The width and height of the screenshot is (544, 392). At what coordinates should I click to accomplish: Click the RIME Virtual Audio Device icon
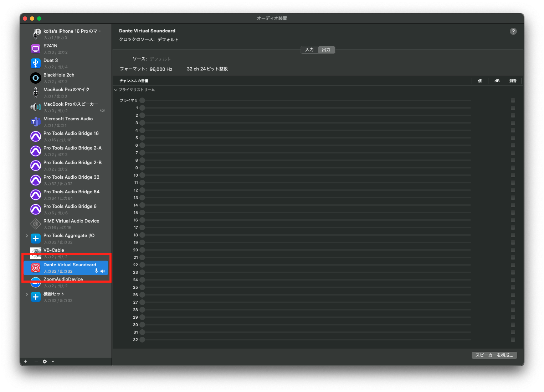(35, 224)
